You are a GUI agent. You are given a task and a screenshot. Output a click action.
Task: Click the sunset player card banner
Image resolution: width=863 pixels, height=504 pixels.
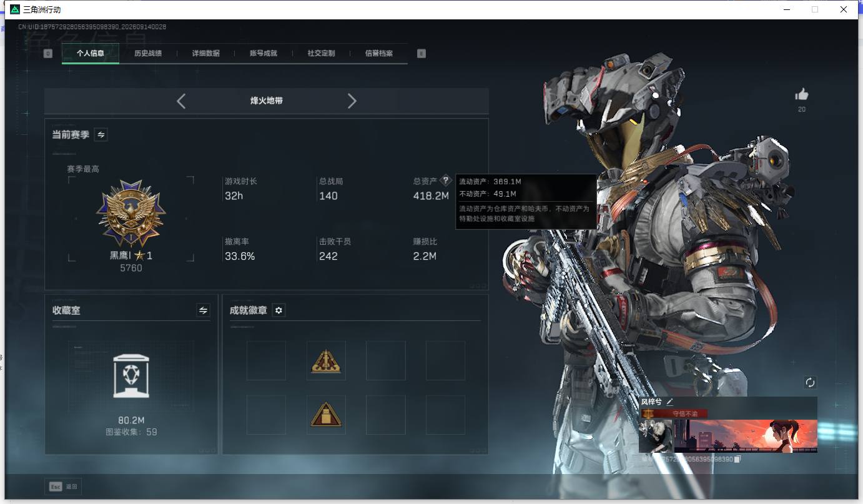(746, 435)
